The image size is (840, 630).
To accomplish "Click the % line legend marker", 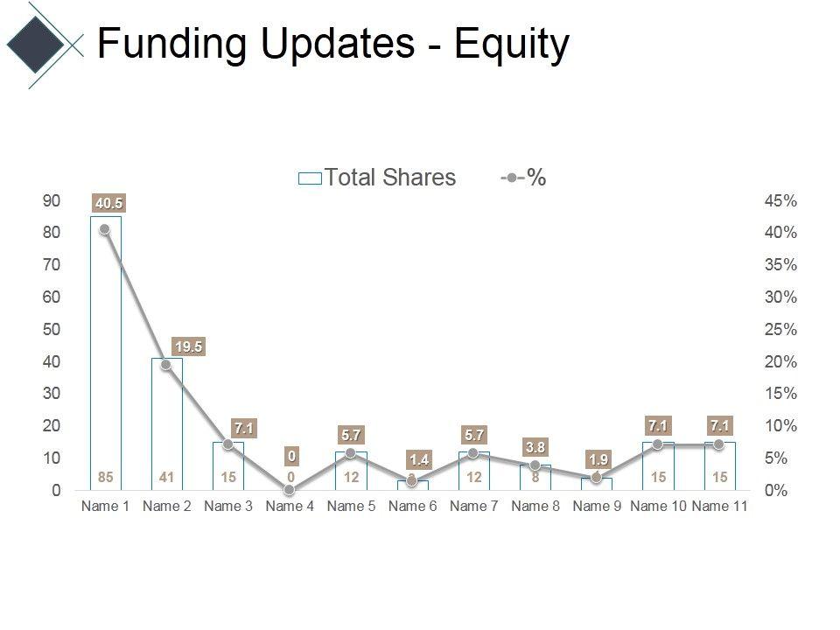I will [x=512, y=178].
